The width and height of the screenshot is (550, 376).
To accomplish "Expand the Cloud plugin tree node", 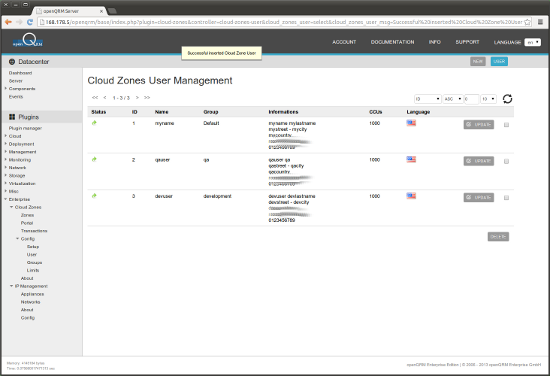I will click(6, 136).
